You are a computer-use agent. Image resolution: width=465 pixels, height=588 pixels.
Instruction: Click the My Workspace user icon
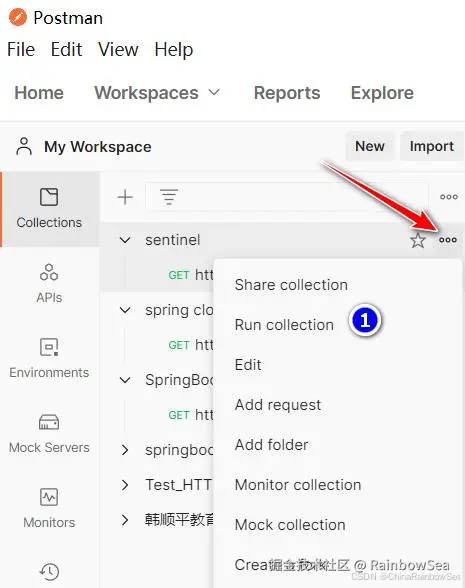click(x=24, y=146)
